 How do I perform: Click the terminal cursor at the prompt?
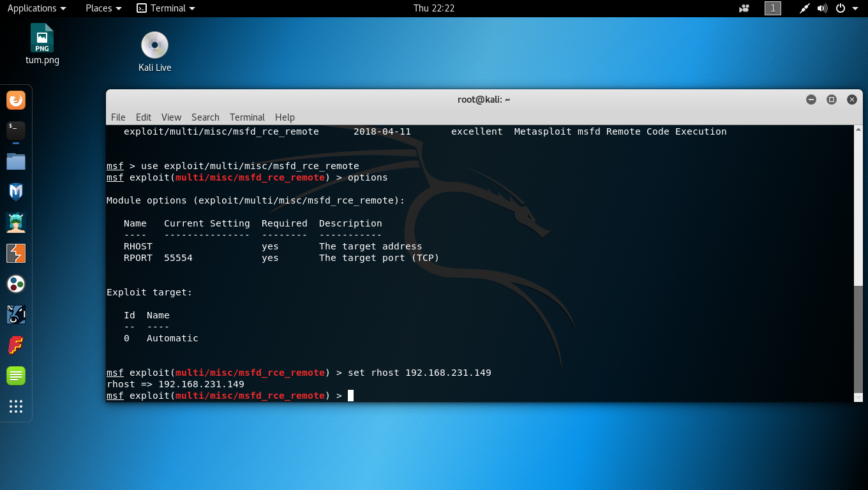pyautogui.click(x=350, y=396)
